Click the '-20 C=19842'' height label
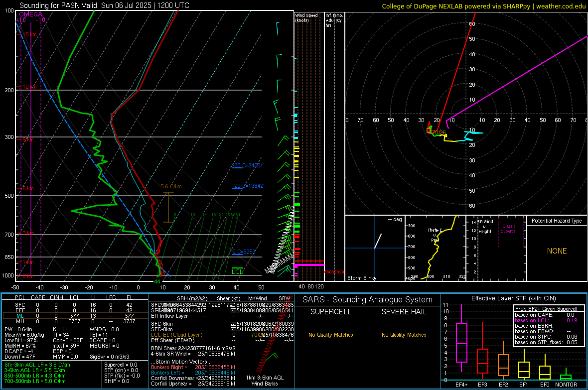The width and height of the screenshot is (588, 390). coord(248,186)
